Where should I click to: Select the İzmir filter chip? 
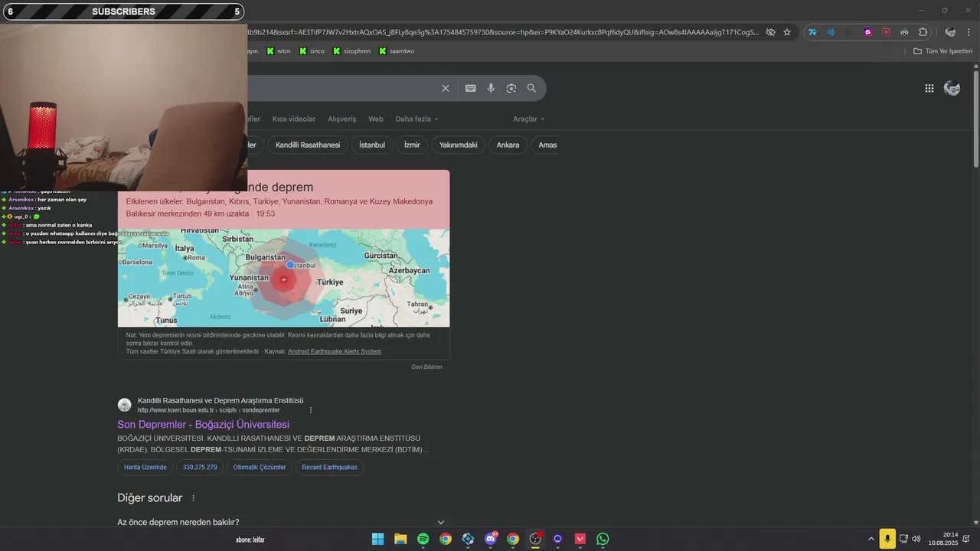coord(412,145)
